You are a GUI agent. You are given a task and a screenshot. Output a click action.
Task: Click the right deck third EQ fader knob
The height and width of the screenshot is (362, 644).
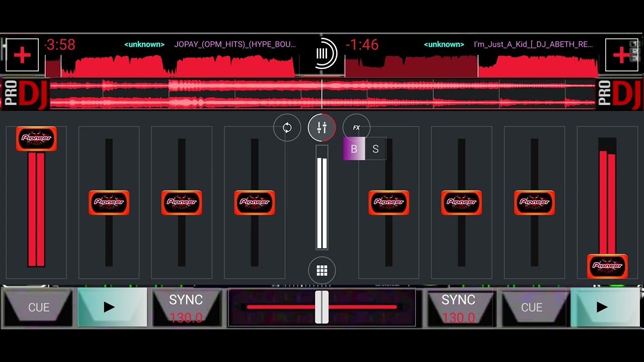(x=534, y=203)
